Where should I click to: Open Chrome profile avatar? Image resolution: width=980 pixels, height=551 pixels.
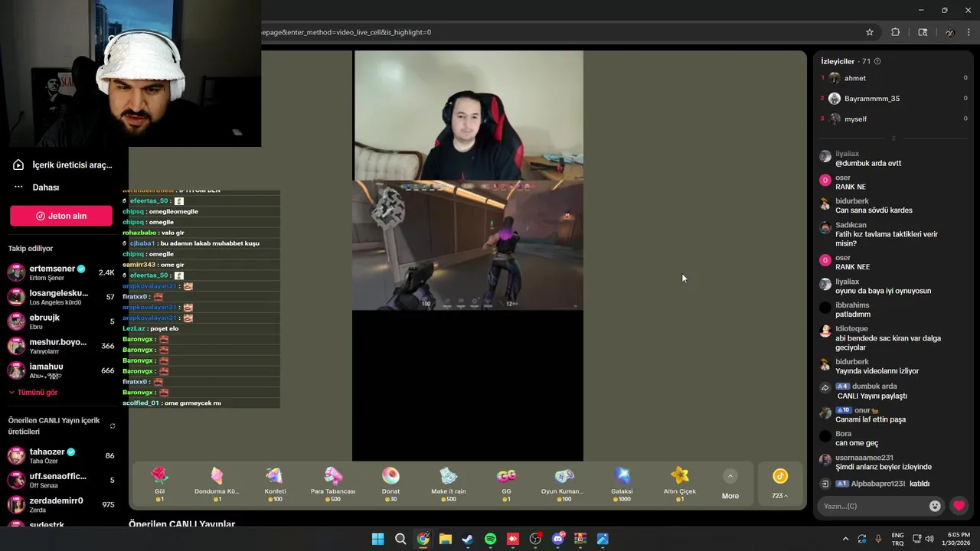(x=949, y=32)
